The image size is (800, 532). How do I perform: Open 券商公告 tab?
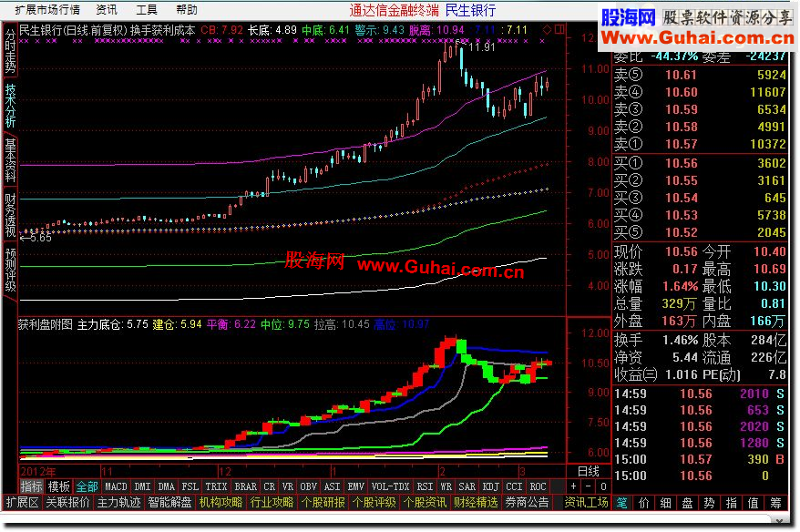pyautogui.click(x=527, y=503)
